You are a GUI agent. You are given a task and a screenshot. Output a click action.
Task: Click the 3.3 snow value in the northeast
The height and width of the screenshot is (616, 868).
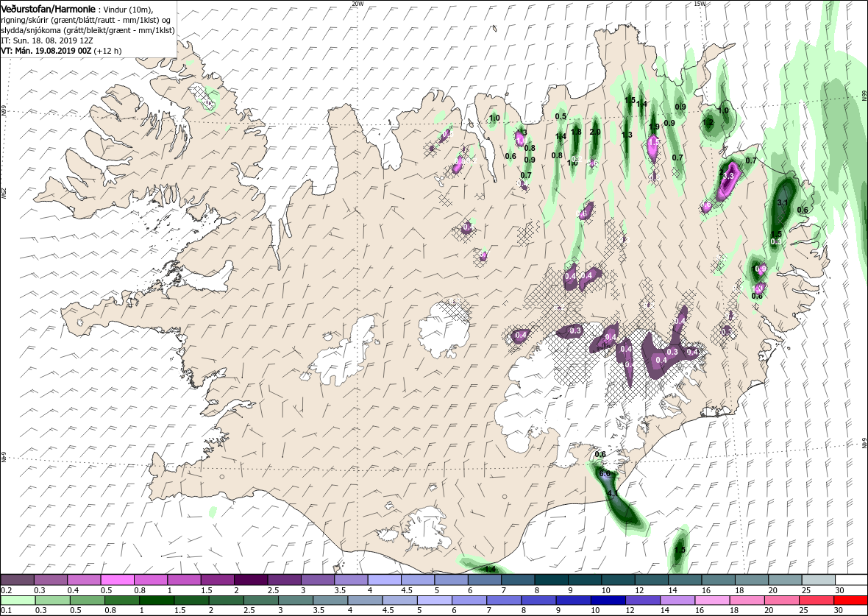(x=729, y=176)
